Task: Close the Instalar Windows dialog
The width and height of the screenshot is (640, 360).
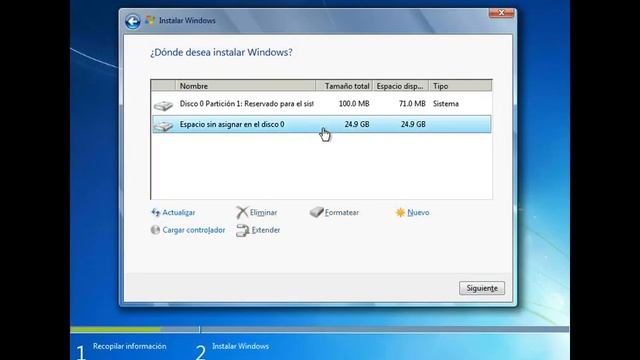Action: (x=501, y=13)
